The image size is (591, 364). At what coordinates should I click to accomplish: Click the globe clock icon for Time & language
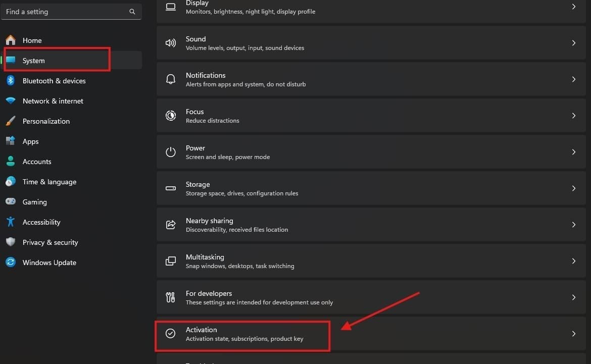[11, 182]
